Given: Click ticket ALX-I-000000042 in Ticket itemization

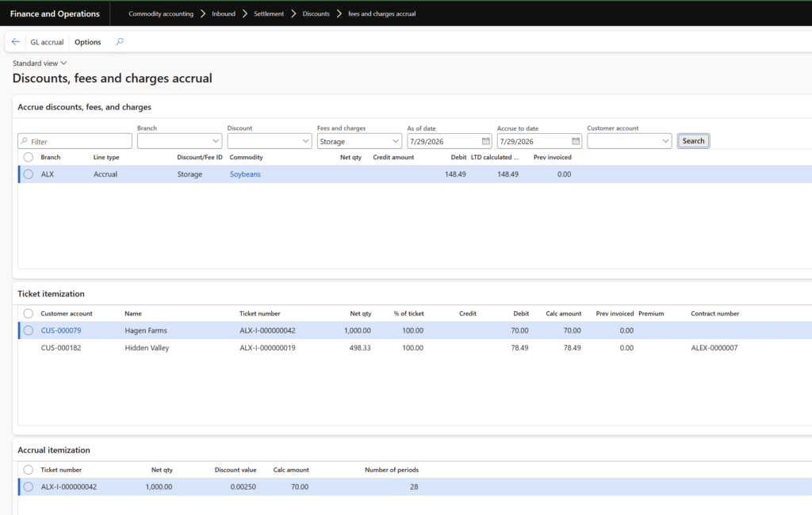Looking at the screenshot, I should click(267, 330).
